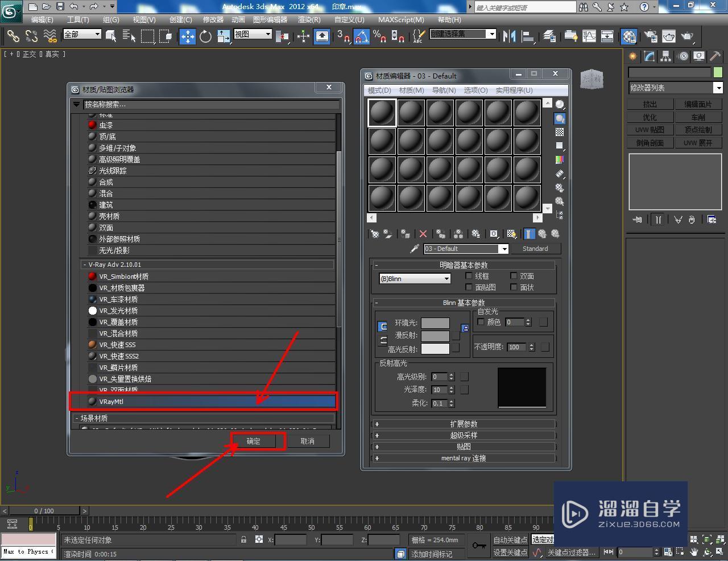Open the 修改器 menu

(213, 19)
